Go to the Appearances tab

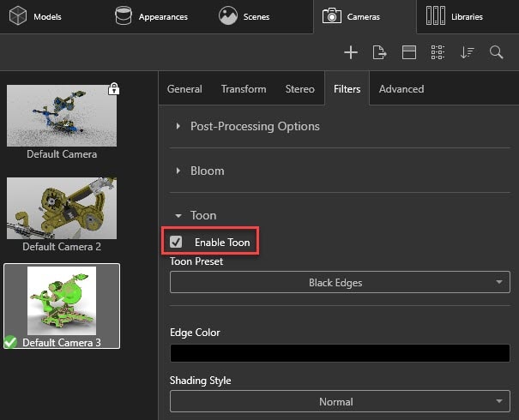tap(152, 16)
